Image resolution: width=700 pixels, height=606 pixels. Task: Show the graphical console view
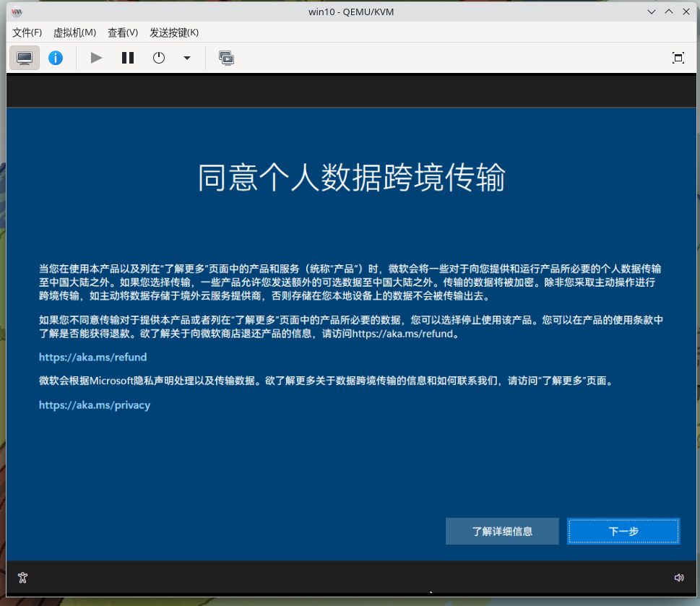click(x=25, y=58)
